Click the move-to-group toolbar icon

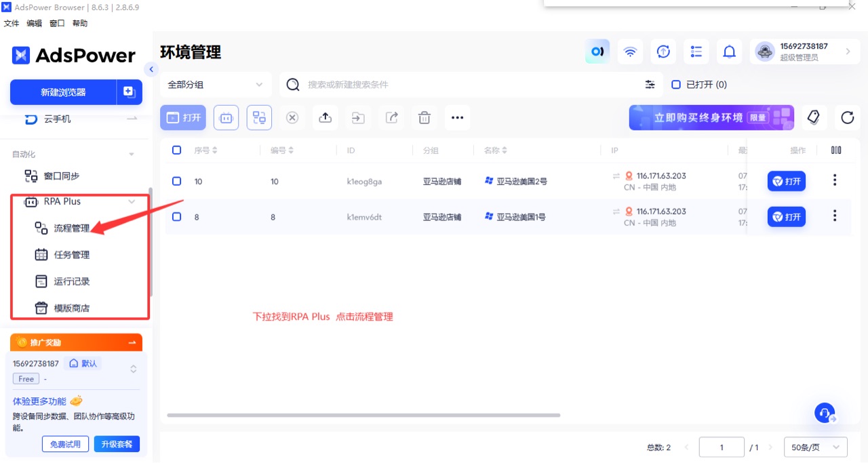(x=357, y=117)
